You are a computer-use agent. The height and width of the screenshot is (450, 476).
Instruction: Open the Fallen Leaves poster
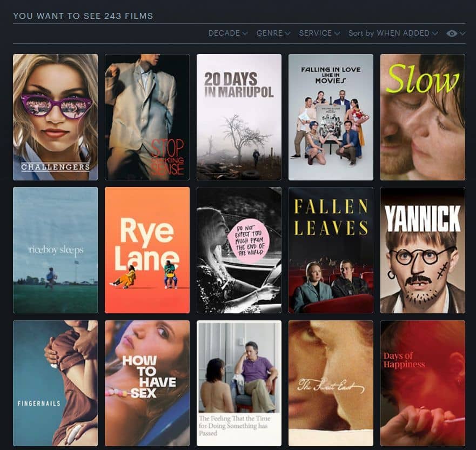click(331, 250)
